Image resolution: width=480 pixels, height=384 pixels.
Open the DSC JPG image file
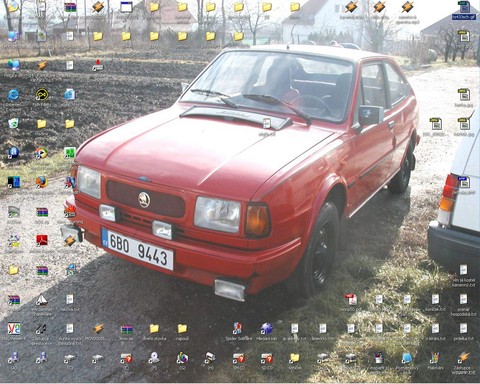pos(435,124)
